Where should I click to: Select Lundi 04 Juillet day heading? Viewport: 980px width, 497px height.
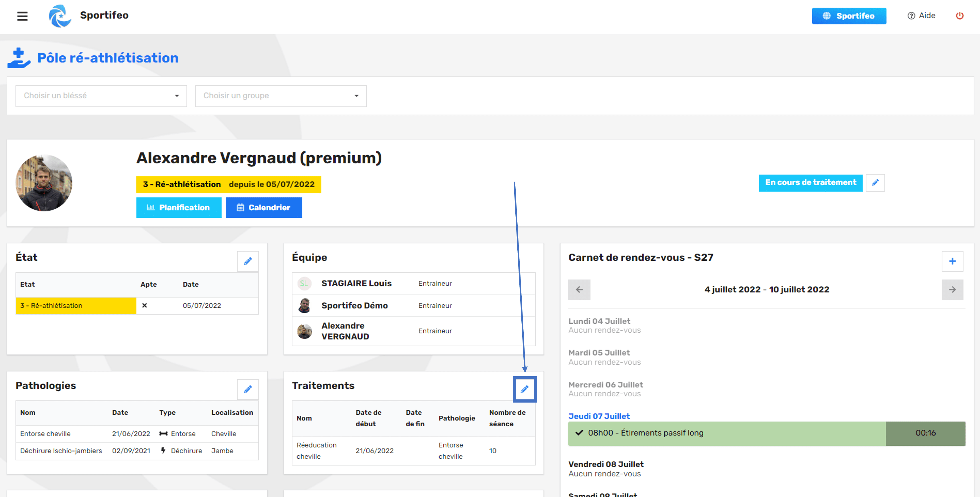coord(599,321)
